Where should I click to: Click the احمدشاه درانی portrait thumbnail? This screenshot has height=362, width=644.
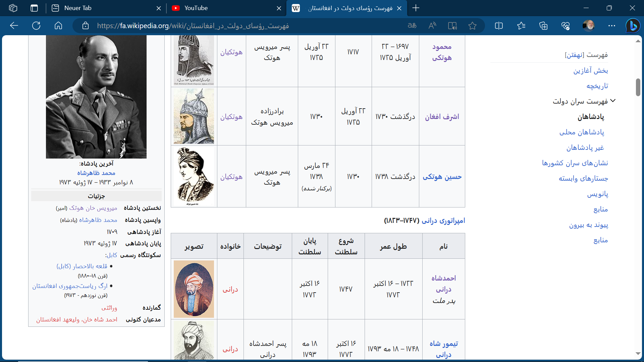194,289
